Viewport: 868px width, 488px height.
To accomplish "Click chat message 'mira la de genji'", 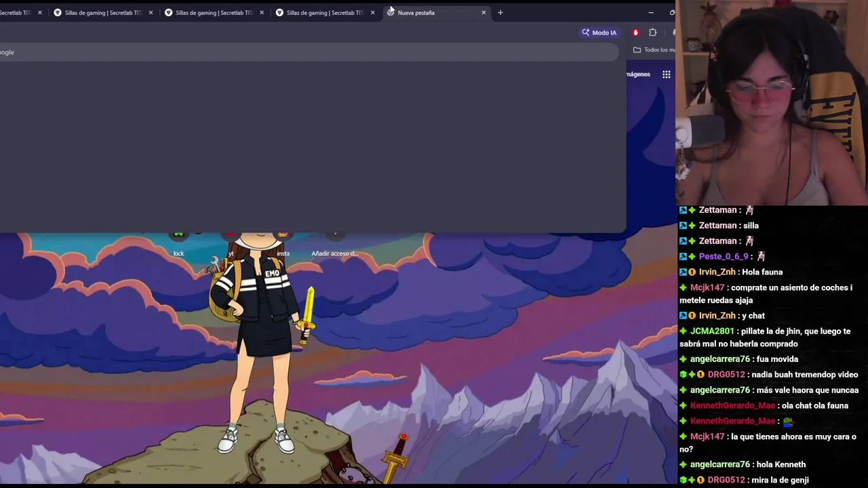I will coord(781,480).
